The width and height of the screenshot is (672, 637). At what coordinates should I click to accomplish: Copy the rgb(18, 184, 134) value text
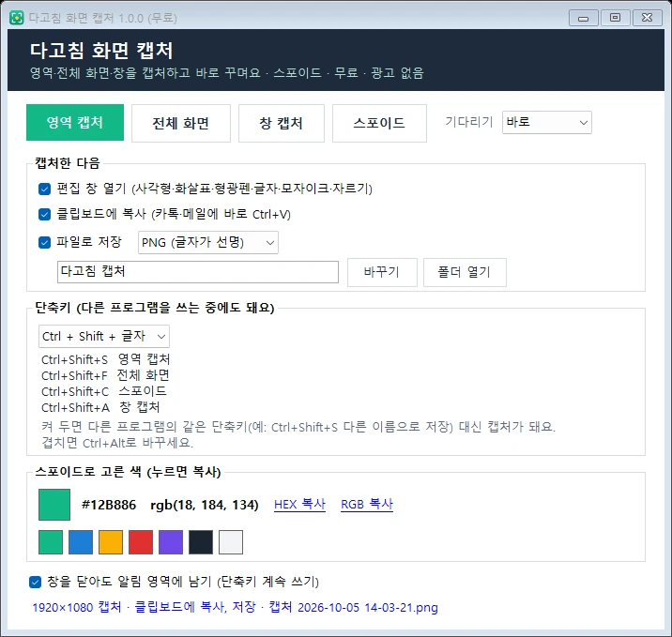pyautogui.click(x=205, y=505)
